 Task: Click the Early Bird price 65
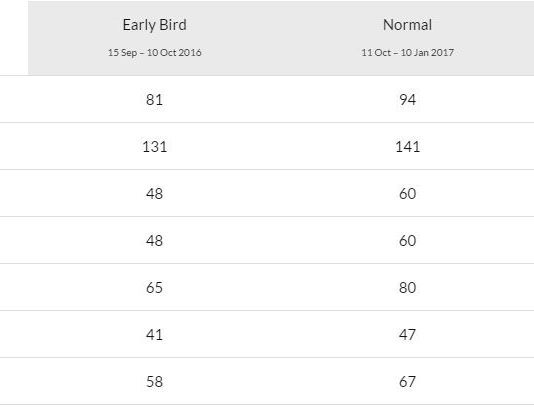pos(154,288)
